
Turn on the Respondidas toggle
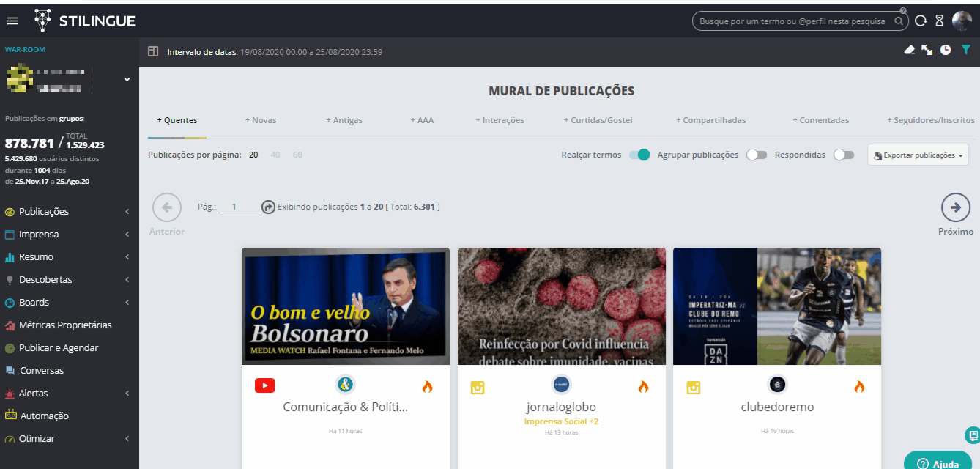click(x=844, y=155)
